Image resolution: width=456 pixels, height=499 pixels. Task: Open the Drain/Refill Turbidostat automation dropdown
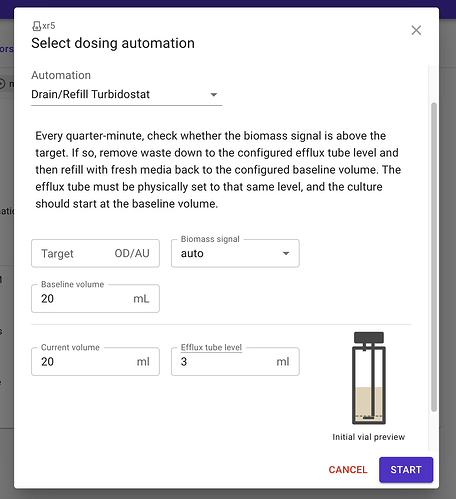click(126, 95)
